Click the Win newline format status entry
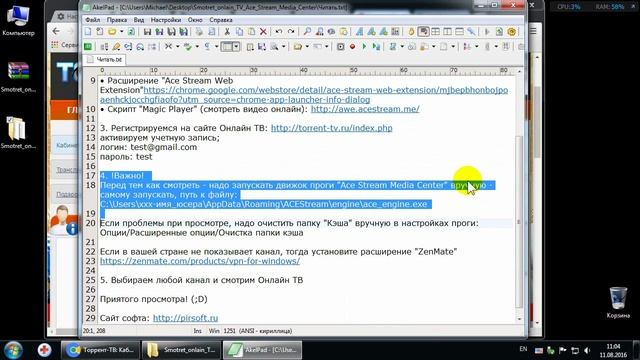Image resolution: width=640 pixels, height=360 pixels. click(x=214, y=331)
